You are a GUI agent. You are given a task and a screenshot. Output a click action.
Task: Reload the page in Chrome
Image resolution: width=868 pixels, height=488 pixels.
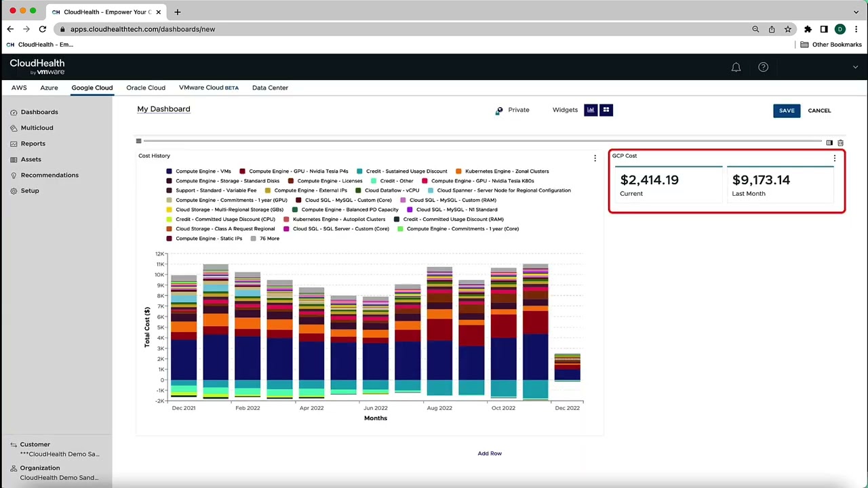[42, 29]
